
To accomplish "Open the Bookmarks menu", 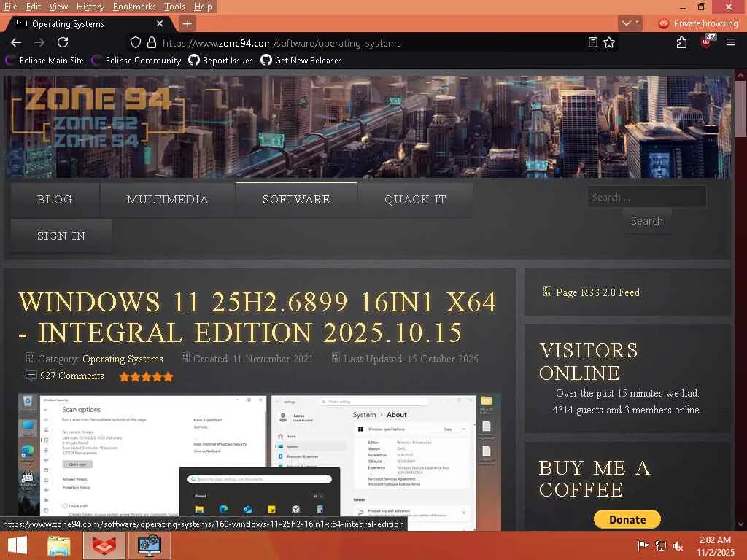I will click(134, 7).
